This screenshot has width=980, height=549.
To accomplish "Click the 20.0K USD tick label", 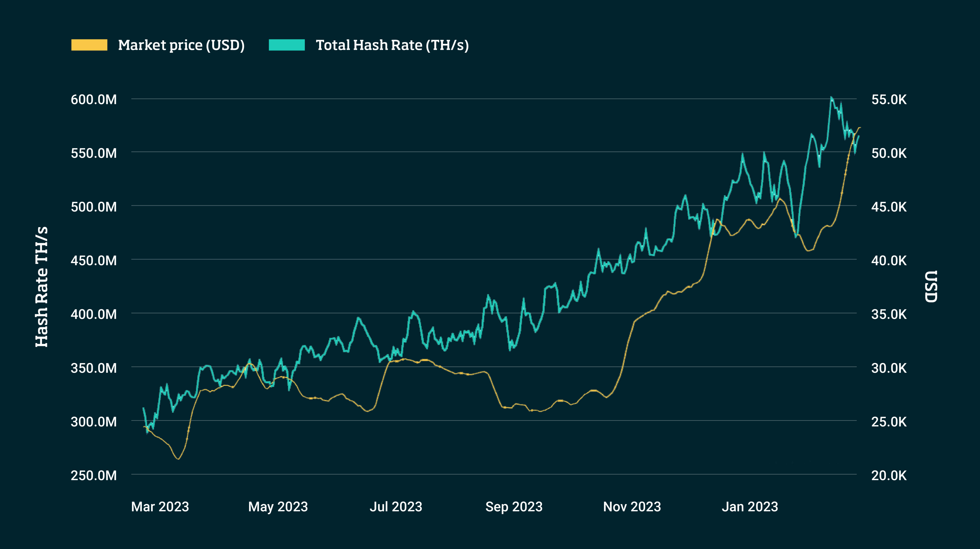I will point(889,475).
